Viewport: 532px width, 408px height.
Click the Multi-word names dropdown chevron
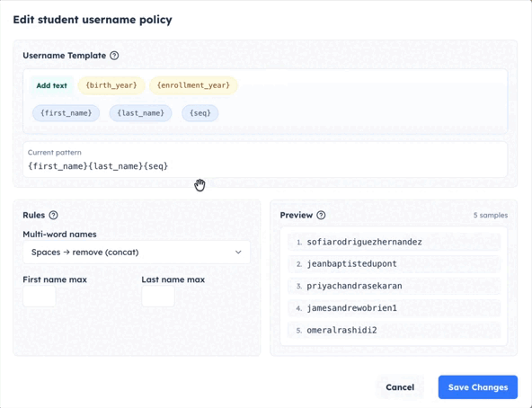(x=238, y=253)
